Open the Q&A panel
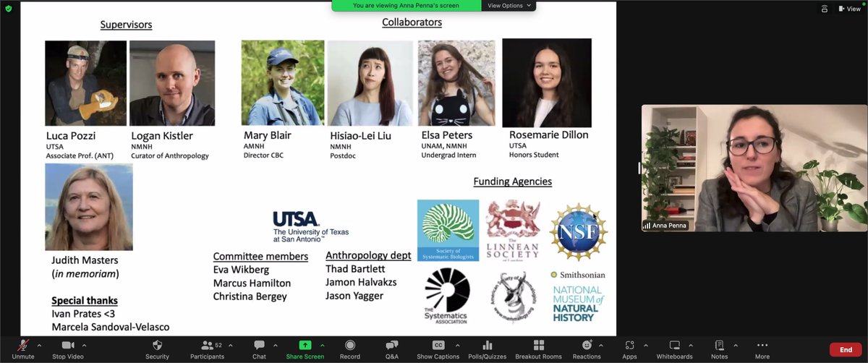The image size is (868, 363). coord(392,349)
